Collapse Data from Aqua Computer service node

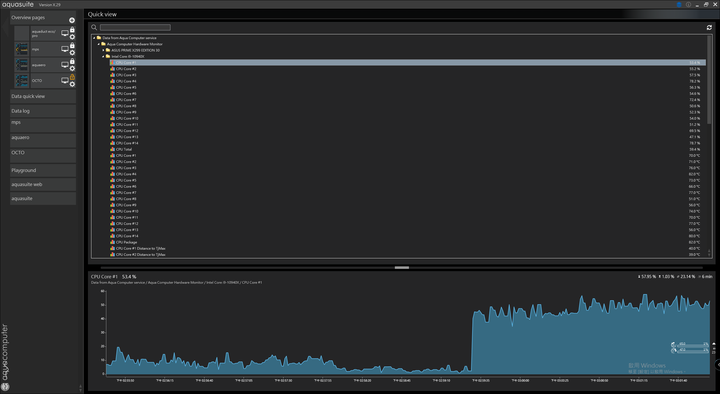[94, 38]
